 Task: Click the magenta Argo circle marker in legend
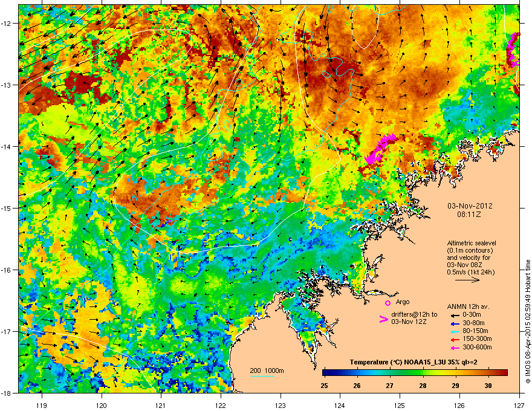click(388, 303)
